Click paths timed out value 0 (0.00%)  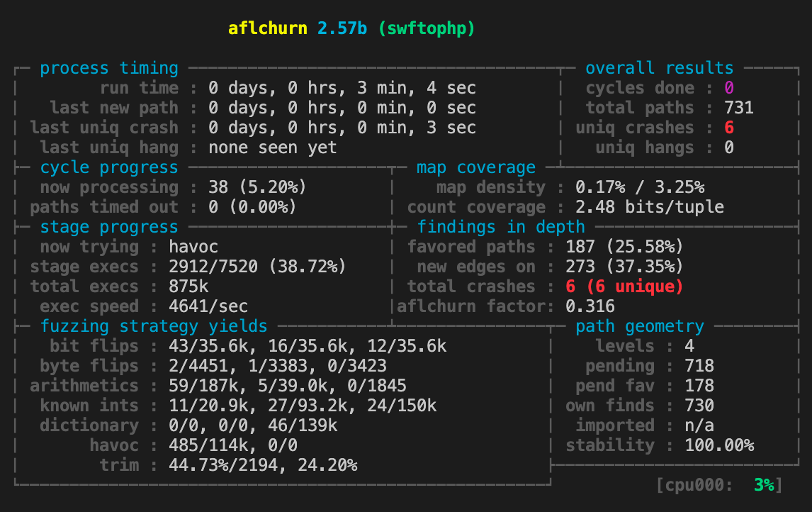coord(253,207)
